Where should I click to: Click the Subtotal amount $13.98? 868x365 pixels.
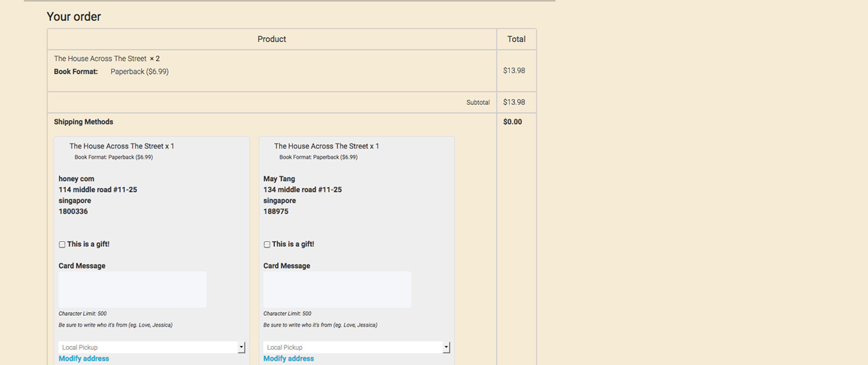514,103
